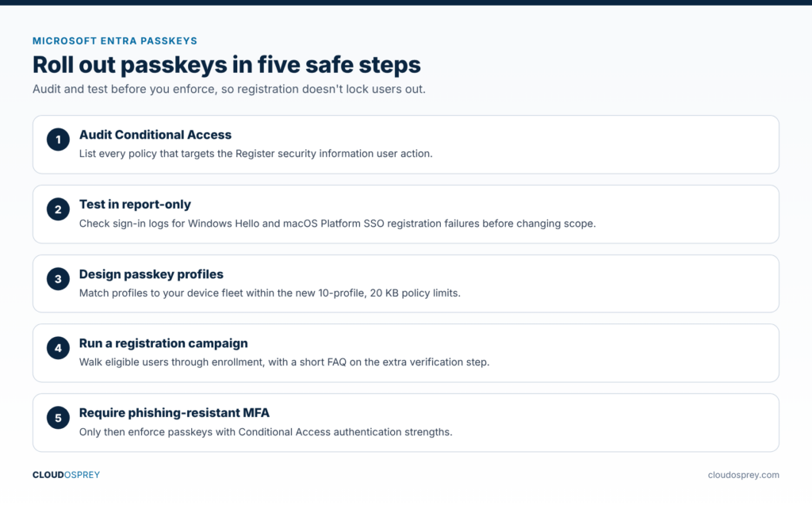Click the number 2 step badge
The width and height of the screenshot is (812, 505).
(58, 209)
